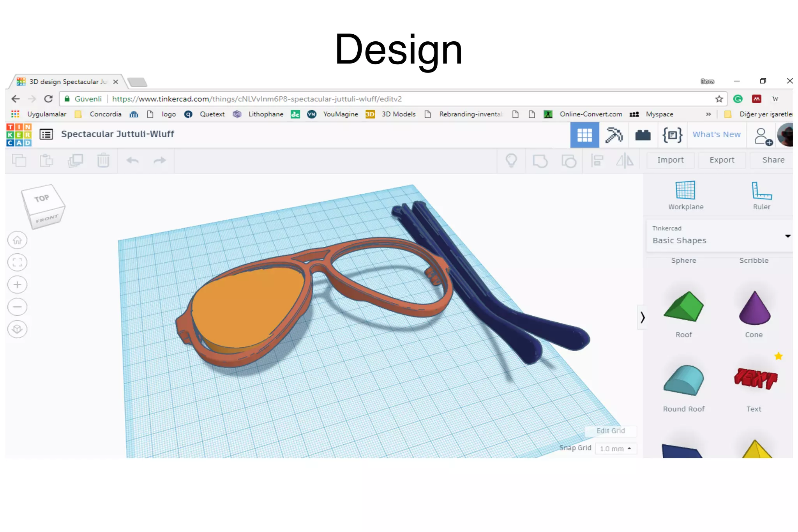Click the browser Reload button
This screenshot has width=798, height=532.
pos(48,99)
